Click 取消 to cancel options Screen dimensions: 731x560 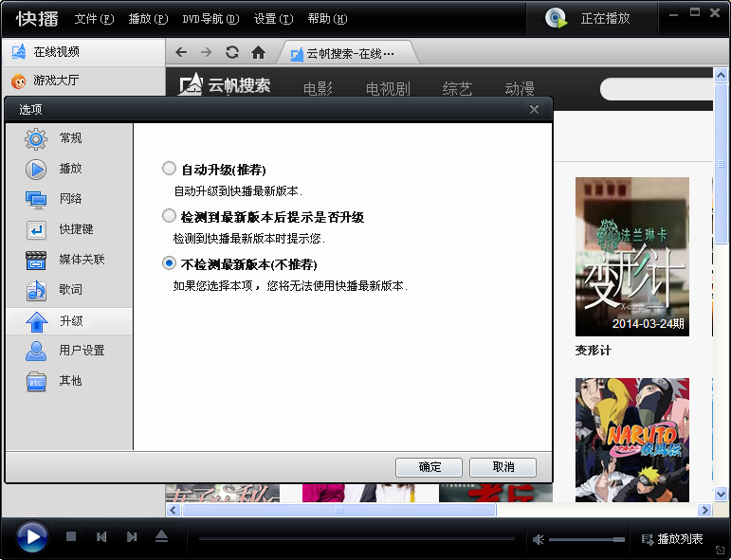503,467
